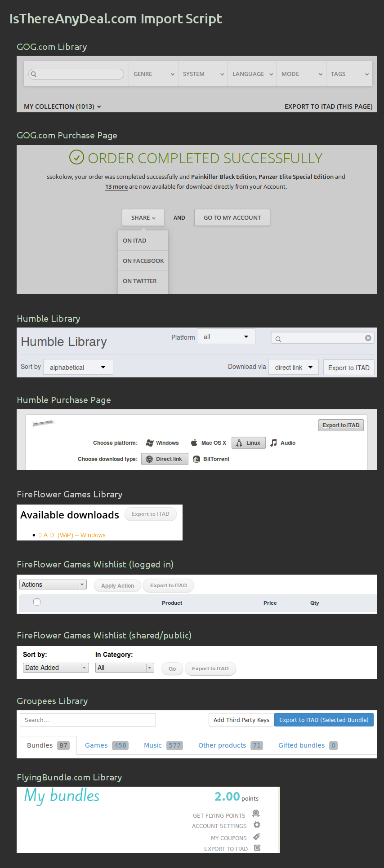This screenshot has height=868, width=384.
Task: Choose ON TWITTER share option
Action: coord(143,281)
